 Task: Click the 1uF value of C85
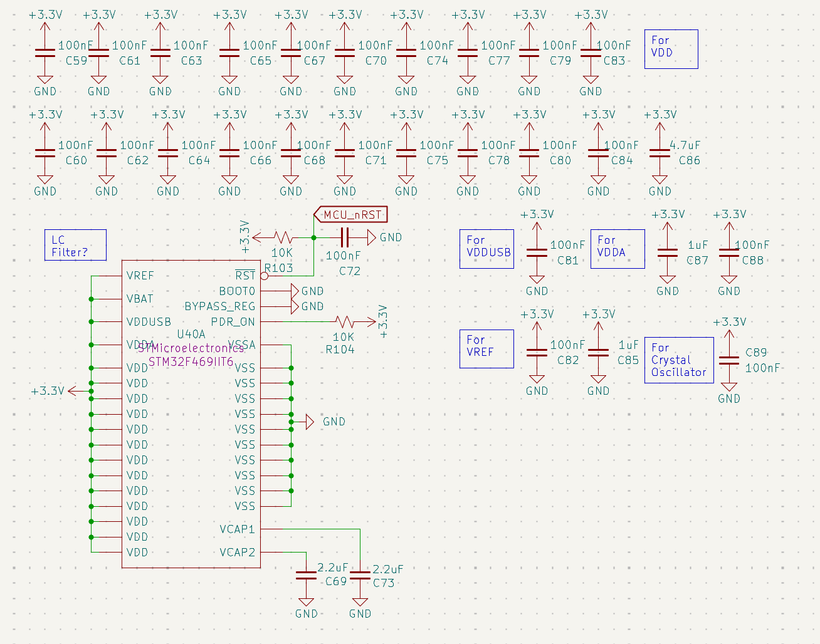(629, 345)
